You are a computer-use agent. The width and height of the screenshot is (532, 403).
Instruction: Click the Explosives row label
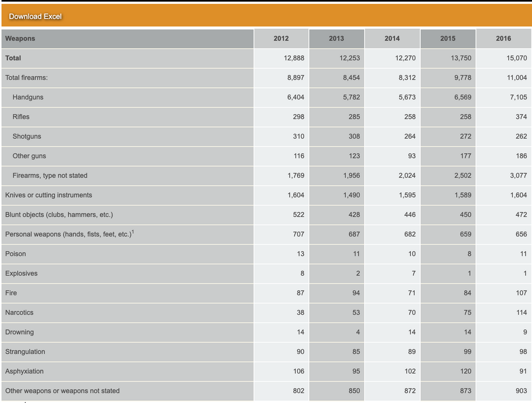pos(21,273)
